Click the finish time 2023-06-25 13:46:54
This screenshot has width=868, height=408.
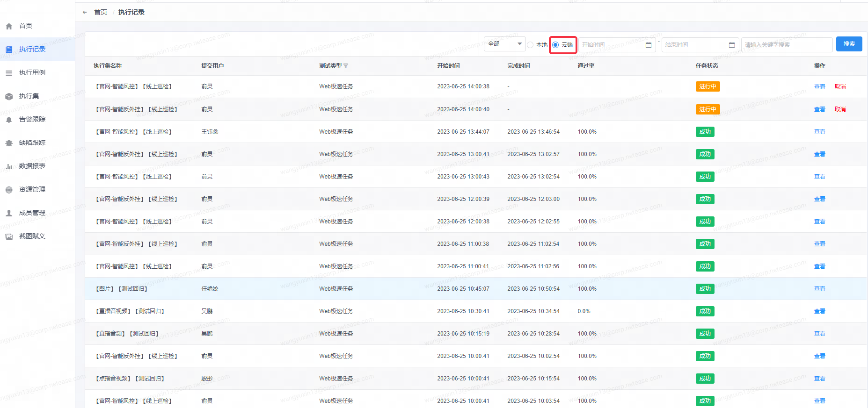click(x=533, y=132)
